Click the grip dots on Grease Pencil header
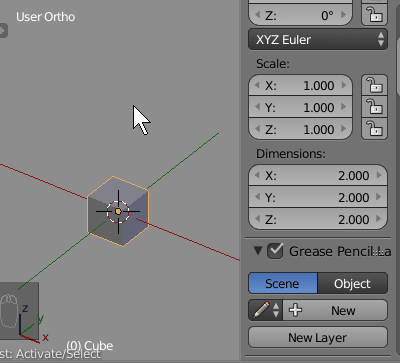The width and height of the screenshot is (400, 363). (x=377, y=253)
